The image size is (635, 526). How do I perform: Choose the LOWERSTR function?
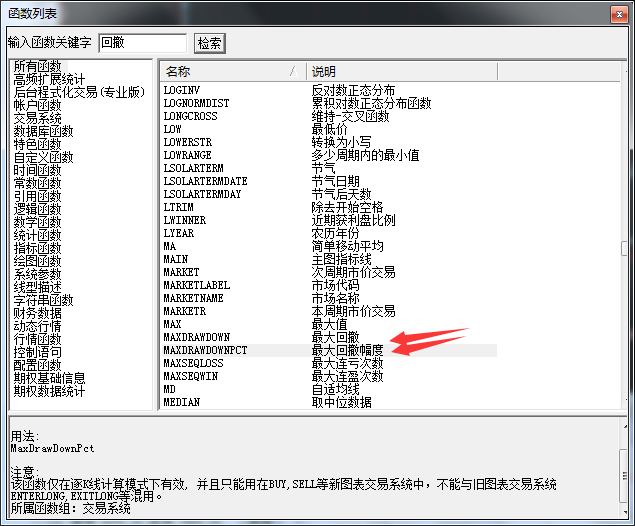click(x=329, y=142)
